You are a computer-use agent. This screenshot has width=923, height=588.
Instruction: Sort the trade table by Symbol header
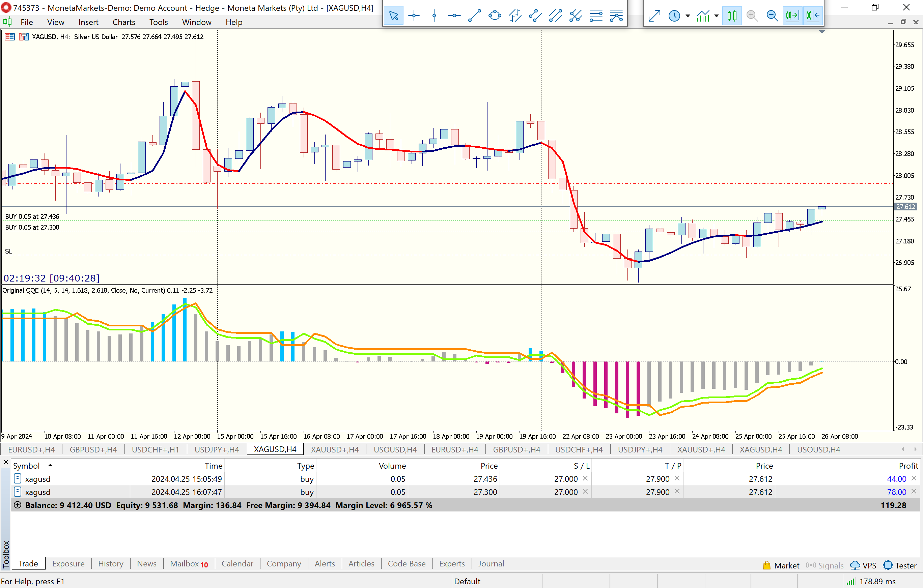tap(26, 465)
